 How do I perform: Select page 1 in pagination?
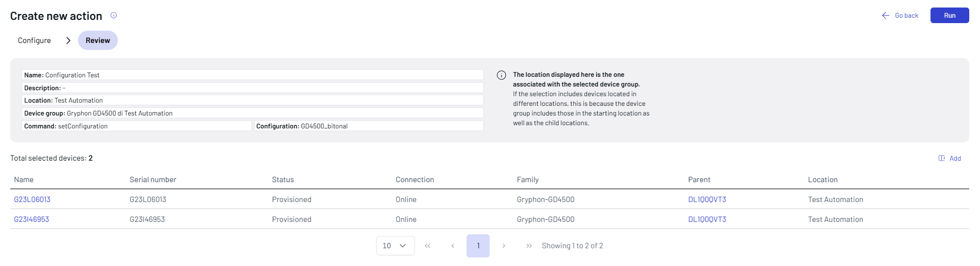click(x=478, y=246)
